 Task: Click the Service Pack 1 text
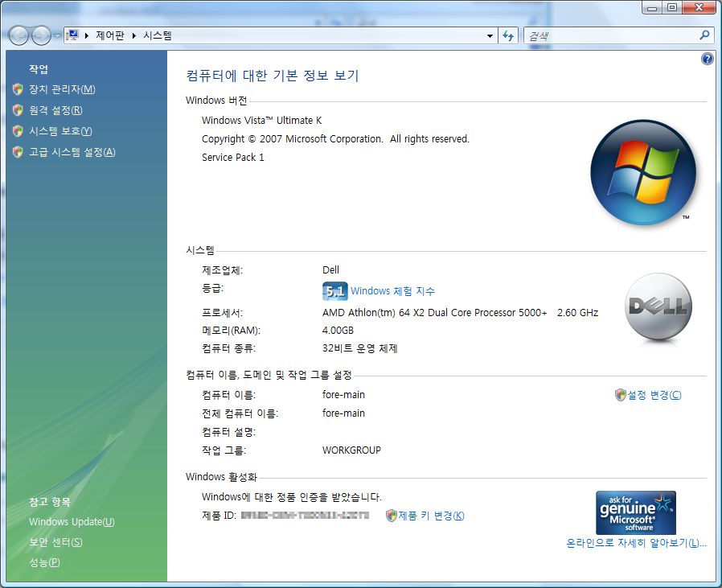point(233,158)
